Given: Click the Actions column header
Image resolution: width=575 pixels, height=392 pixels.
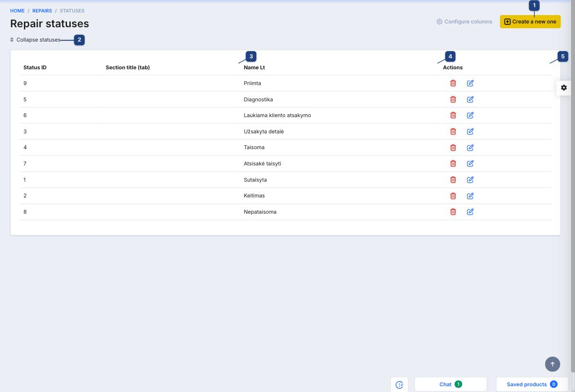Looking at the screenshot, I should click(x=453, y=67).
